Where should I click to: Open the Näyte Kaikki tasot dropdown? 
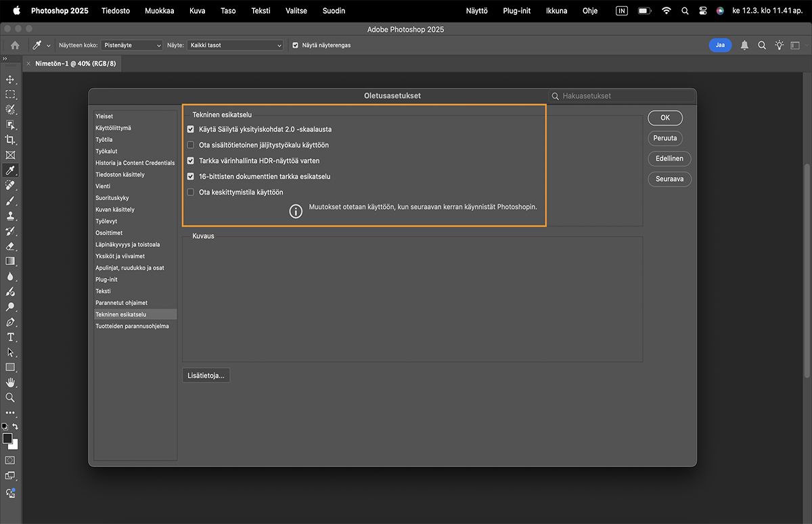pos(235,45)
